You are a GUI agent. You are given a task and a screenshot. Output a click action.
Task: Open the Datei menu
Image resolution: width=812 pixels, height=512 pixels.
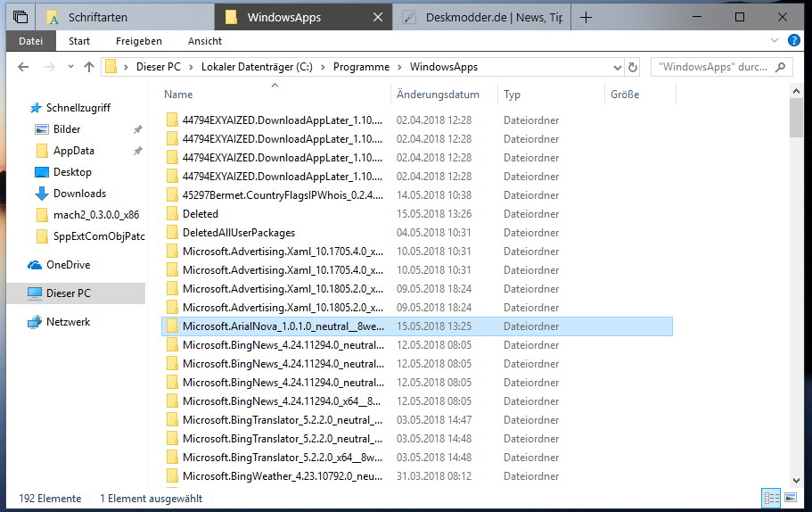click(30, 41)
